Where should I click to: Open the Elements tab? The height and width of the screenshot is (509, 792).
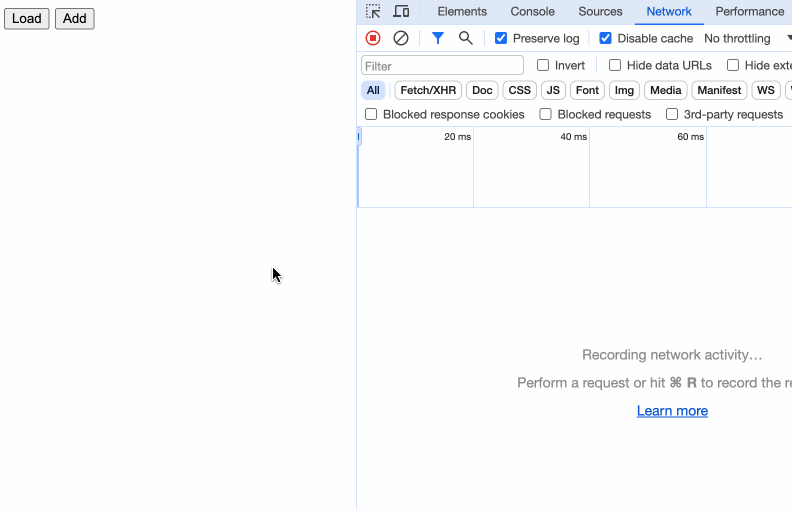[x=462, y=12]
